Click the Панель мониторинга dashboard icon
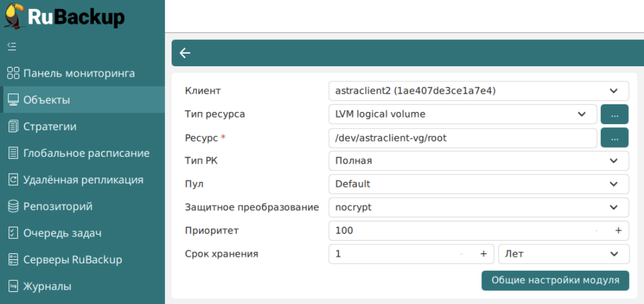Image resolution: width=644 pixels, height=304 pixels. coord(13,74)
